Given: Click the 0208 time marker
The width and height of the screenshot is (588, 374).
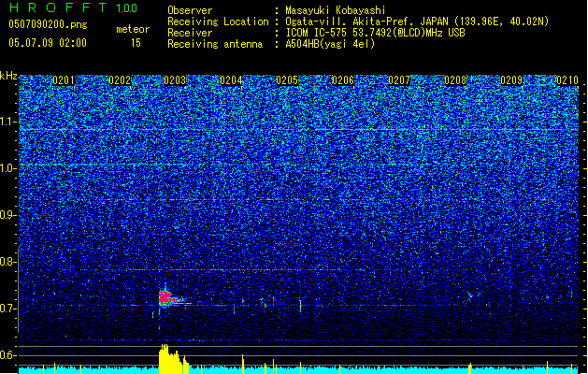Looking at the screenshot, I should point(455,80).
